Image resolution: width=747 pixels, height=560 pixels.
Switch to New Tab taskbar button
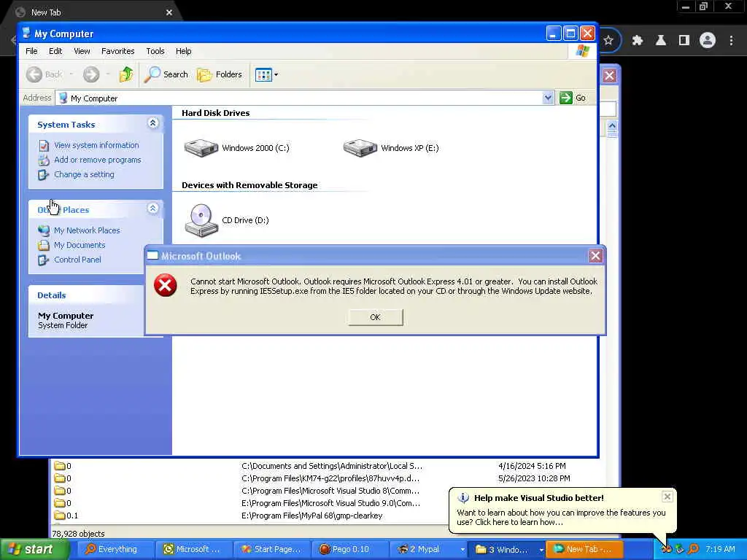(x=584, y=550)
